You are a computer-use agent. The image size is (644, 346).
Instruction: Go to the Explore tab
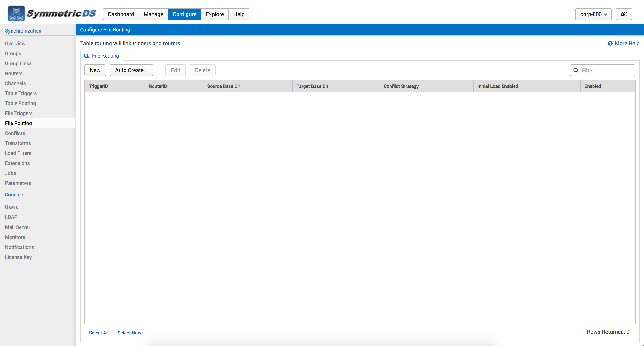point(215,14)
